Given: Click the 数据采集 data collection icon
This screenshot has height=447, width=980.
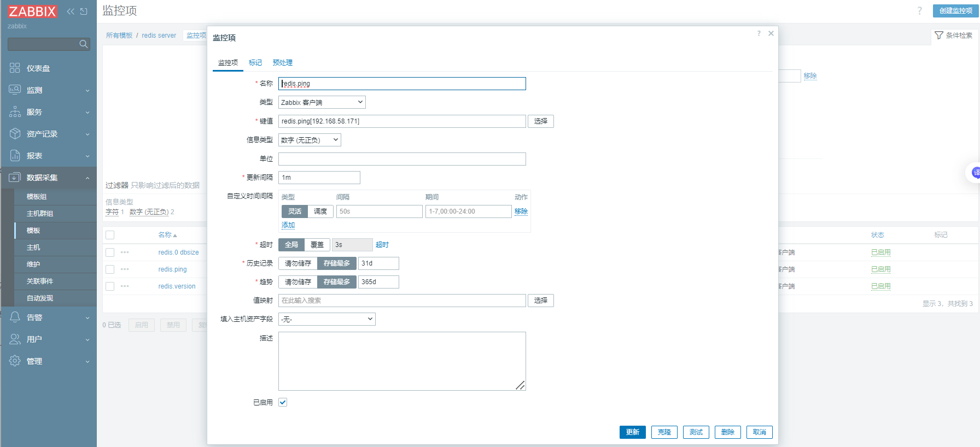Looking at the screenshot, I should point(15,177).
